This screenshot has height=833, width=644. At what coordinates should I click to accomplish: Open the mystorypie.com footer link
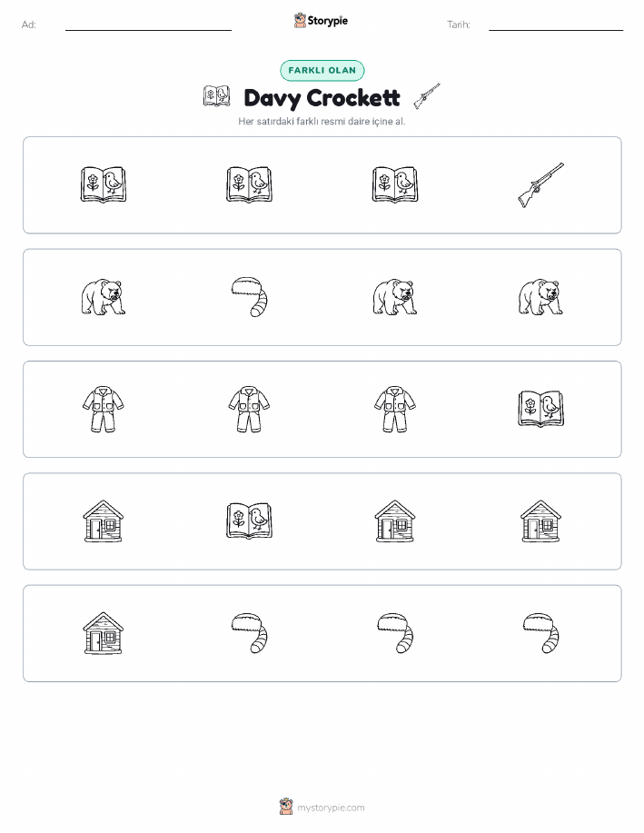point(331,808)
